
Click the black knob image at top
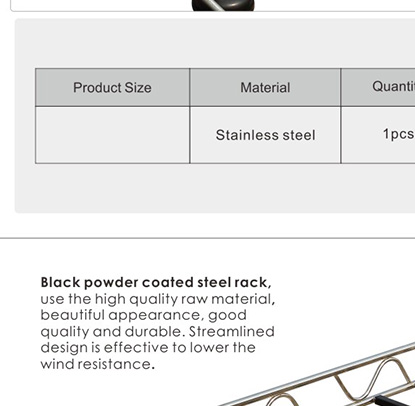pos(223,5)
